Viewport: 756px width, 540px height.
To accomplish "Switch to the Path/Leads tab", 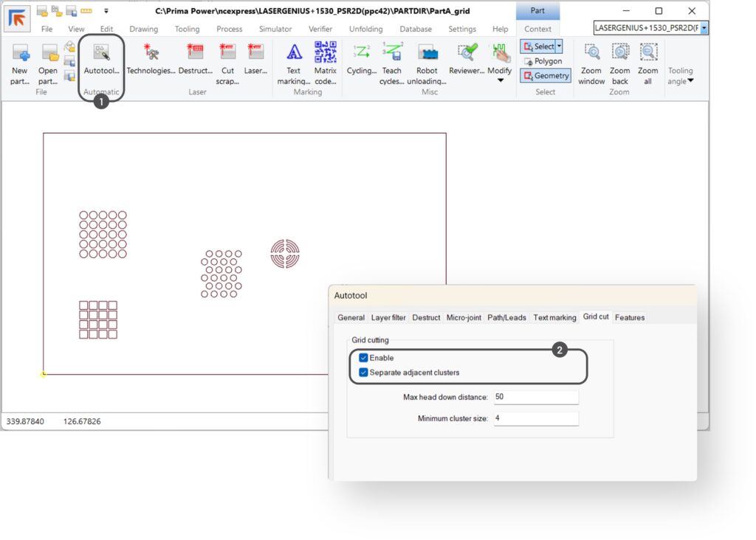I will coord(506,317).
